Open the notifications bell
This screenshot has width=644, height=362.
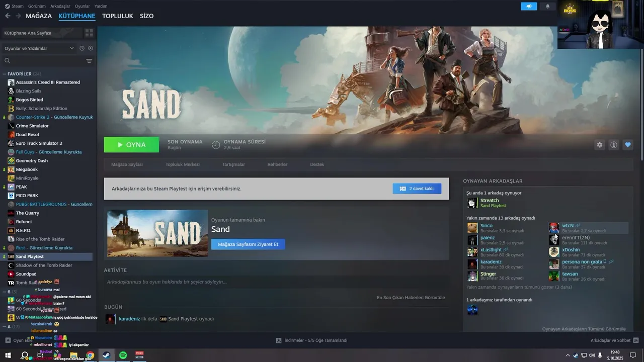548,6
